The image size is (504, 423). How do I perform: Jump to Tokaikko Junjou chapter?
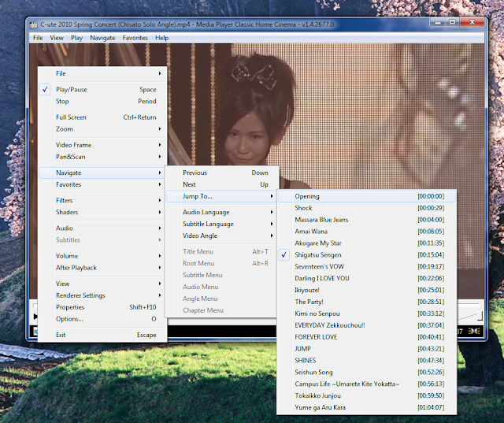tap(367, 395)
